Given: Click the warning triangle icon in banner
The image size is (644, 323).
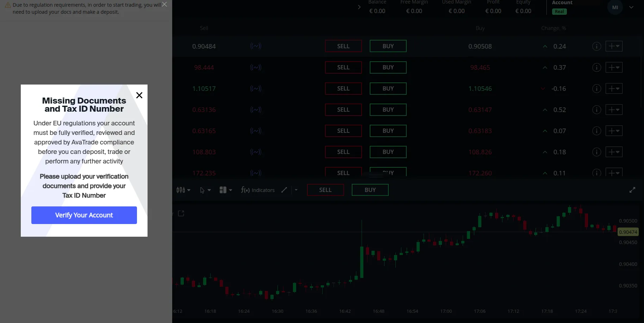Looking at the screenshot, I should click(8, 5).
